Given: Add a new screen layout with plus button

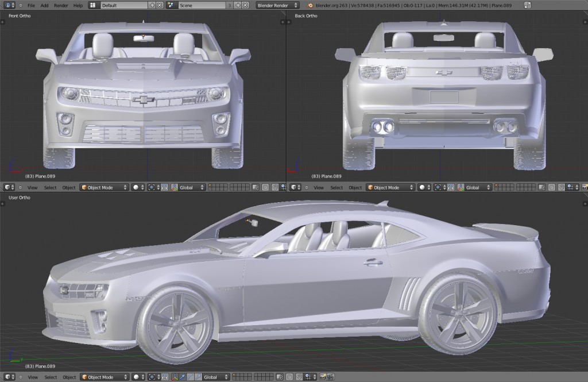Looking at the screenshot, I should (152, 5).
